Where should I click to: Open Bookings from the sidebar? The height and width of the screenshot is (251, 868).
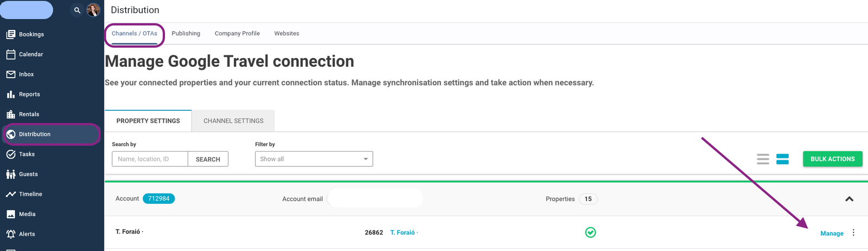point(31,34)
